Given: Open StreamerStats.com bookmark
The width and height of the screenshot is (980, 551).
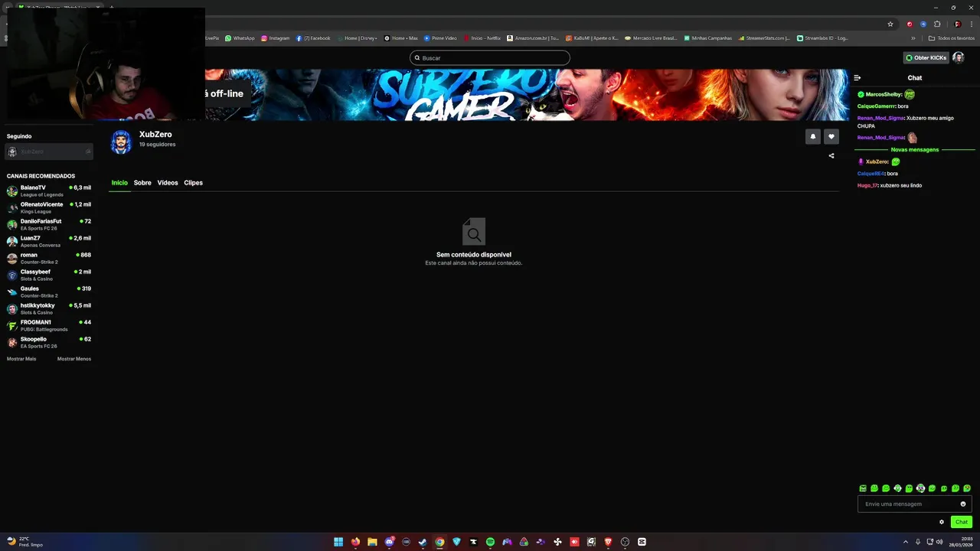Looking at the screenshot, I should (x=764, y=37).
